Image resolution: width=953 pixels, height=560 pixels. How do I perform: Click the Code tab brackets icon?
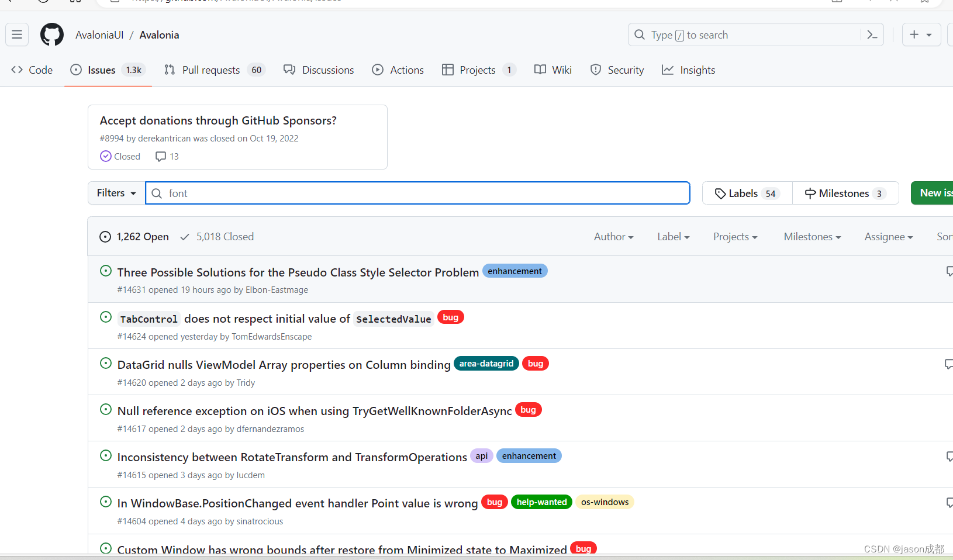click(17, 70)
